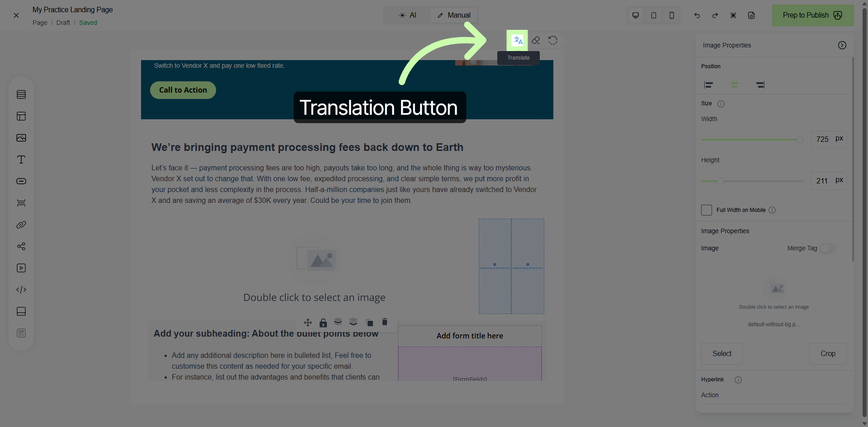The image size is (868, 427).
Task: Toggle the Merge Tag switch
Action: click(829, 249)
